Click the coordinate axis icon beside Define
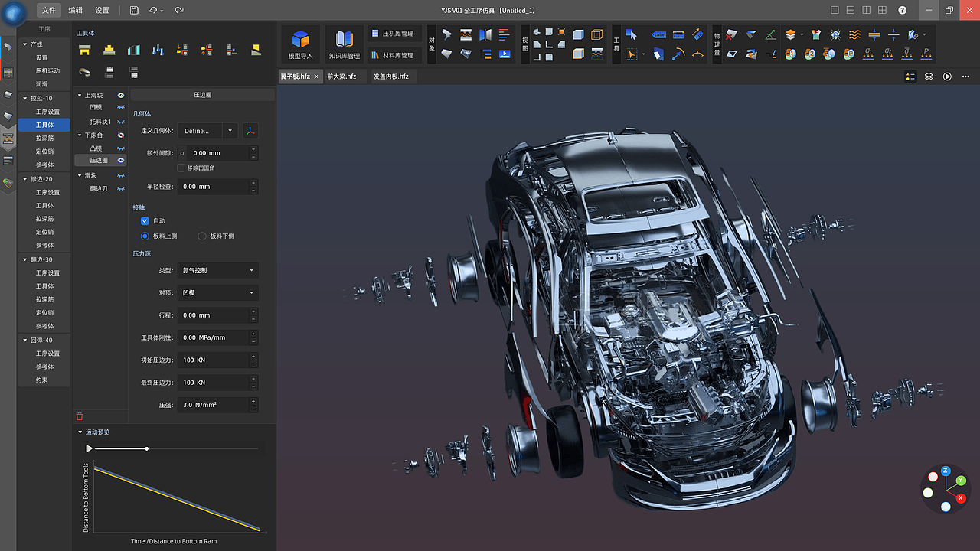 click(x=250, y=131)
